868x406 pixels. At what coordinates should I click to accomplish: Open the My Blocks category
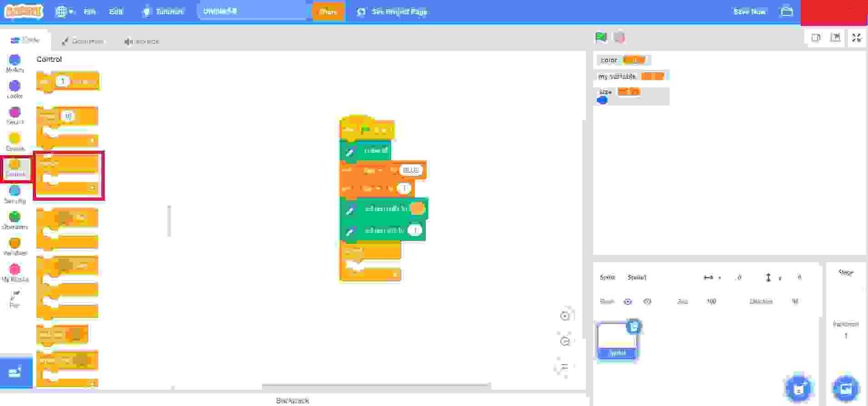tap(15, 272)
